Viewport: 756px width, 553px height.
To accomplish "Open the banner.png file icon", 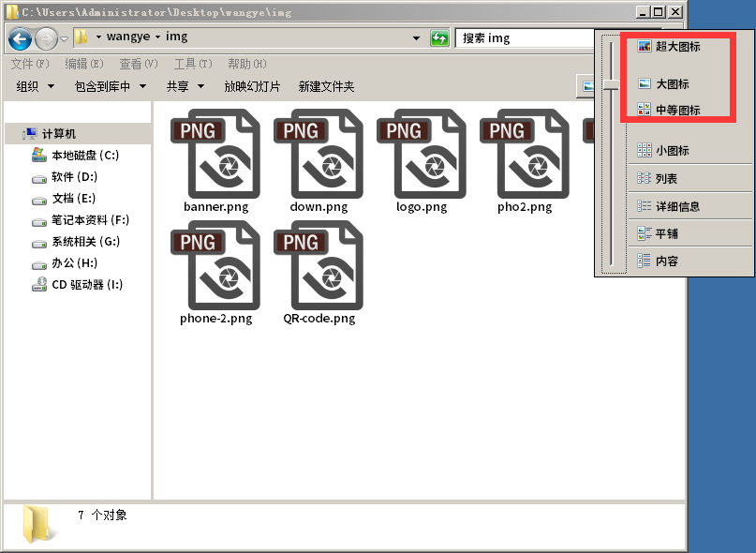I will pyautogui.click(x=216, y=155).
